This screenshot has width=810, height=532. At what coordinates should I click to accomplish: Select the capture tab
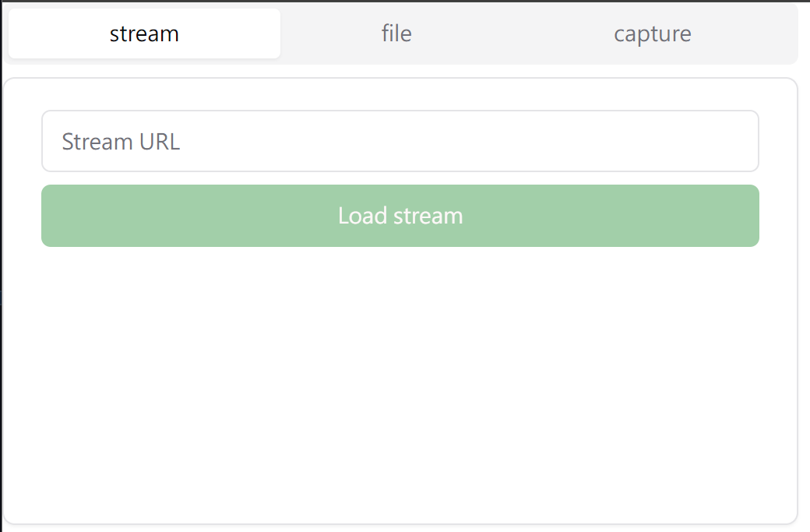click(x=652, y=34)
